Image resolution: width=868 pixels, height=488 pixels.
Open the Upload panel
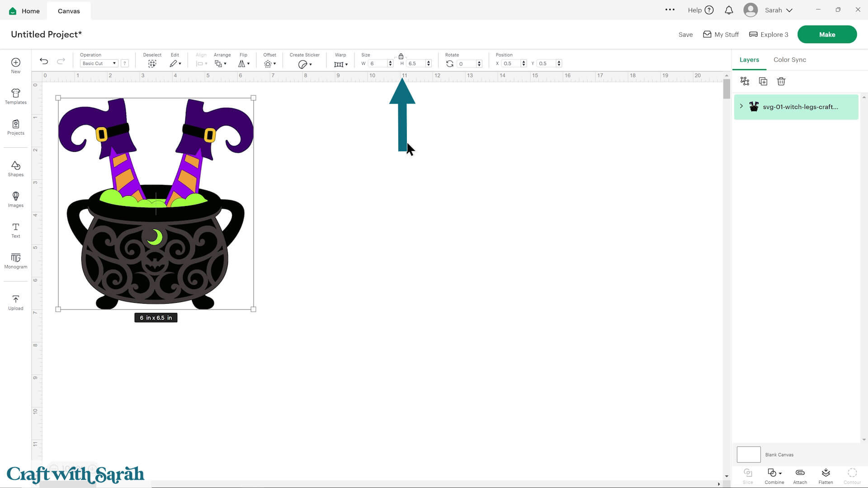click(x=15, y=302)
